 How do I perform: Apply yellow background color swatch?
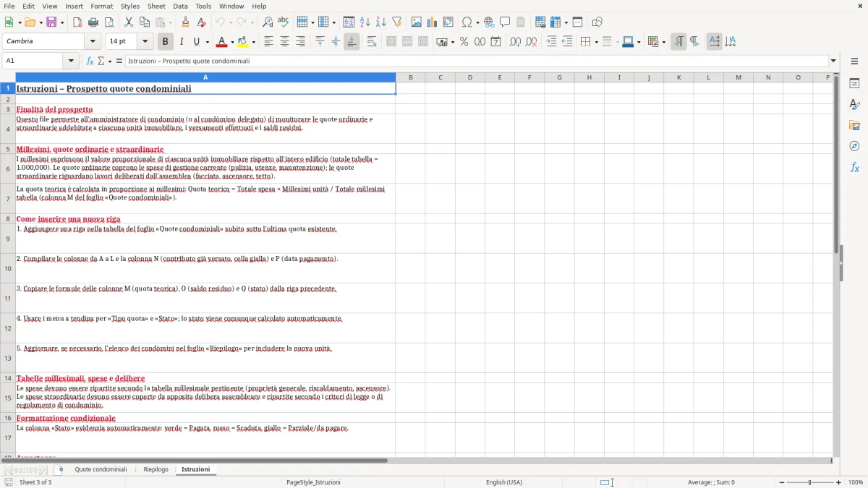click(244, 42)
